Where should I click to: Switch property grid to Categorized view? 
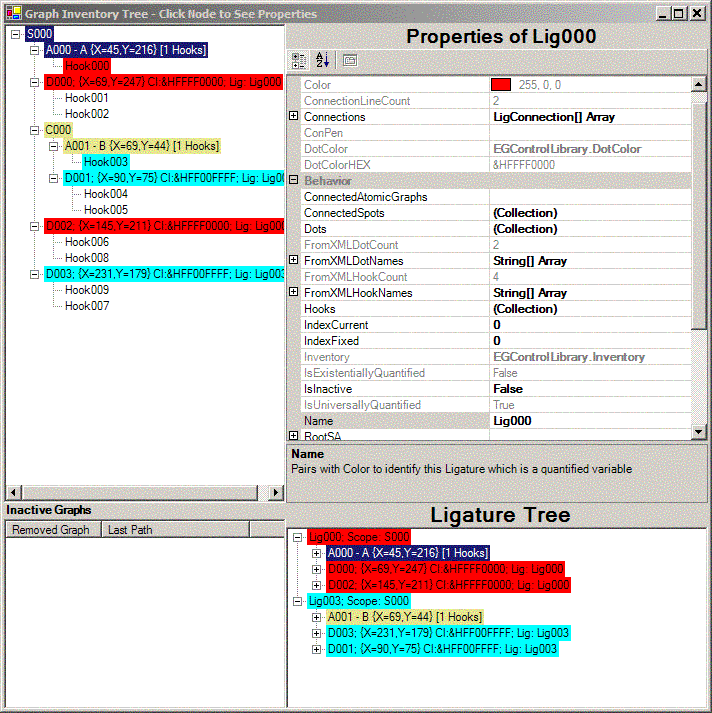[x=299, y=60]
